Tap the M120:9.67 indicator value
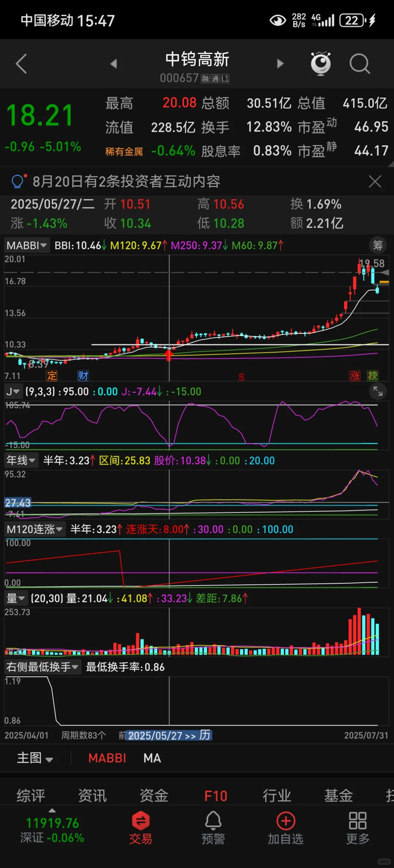The image size is (394, 868). [x=139, y=245]
